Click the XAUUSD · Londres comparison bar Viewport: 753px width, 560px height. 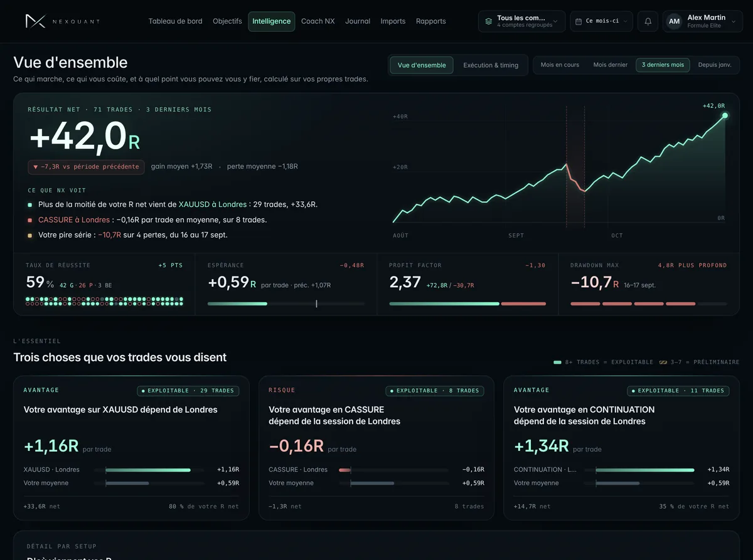(149, 470)
